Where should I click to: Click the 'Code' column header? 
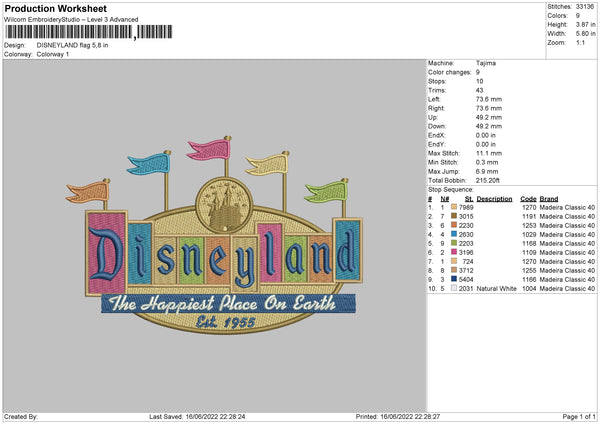pos(528,199)
